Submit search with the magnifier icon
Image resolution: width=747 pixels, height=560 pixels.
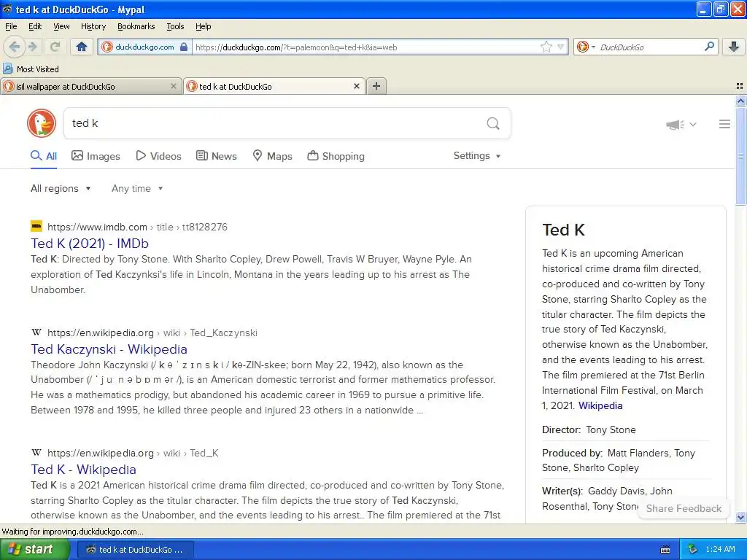coord(493,123)
